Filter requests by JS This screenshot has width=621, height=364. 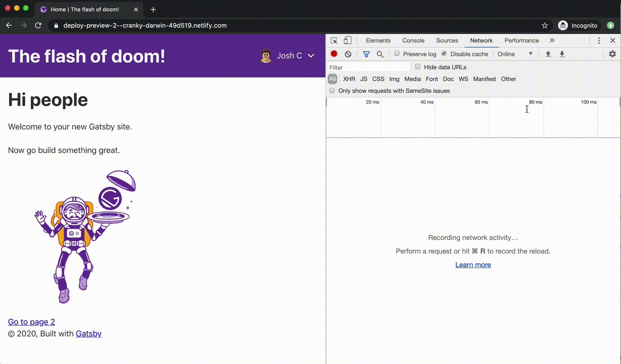click(364, 79)
